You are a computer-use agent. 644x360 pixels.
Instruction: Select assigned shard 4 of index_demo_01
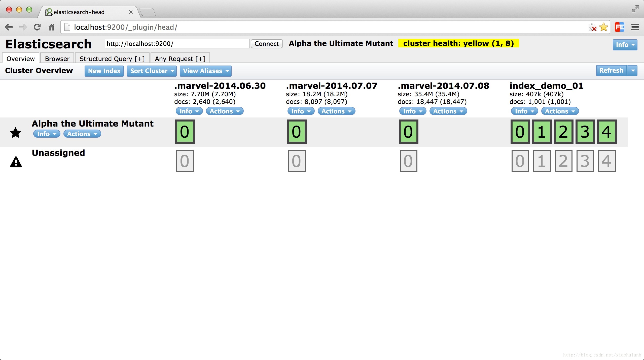click(x=607, y=132)
